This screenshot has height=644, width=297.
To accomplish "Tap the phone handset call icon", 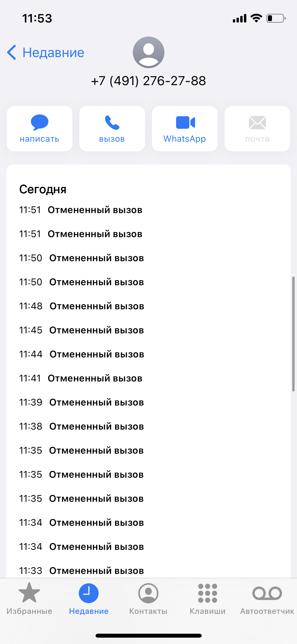I will pos(112,122).
